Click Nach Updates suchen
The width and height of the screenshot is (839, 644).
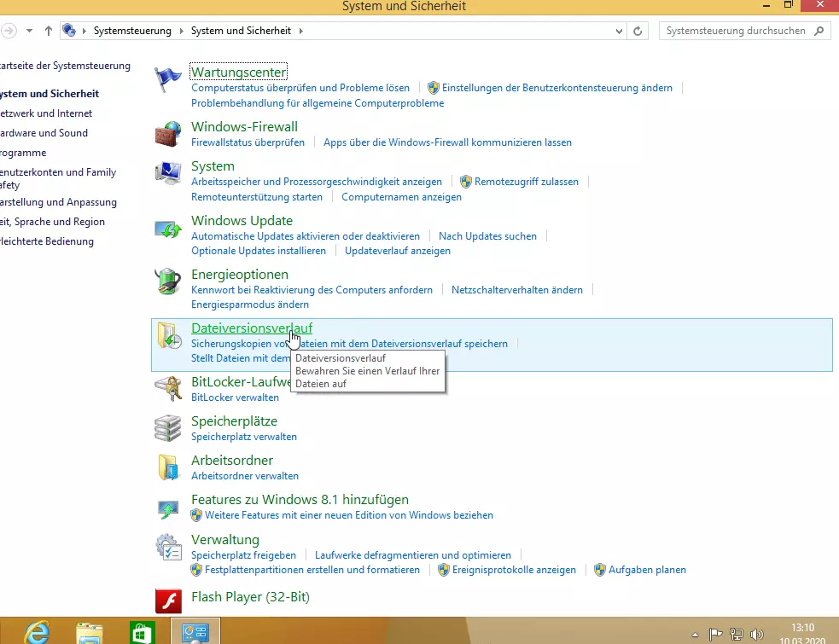click(x=487, y=236)
